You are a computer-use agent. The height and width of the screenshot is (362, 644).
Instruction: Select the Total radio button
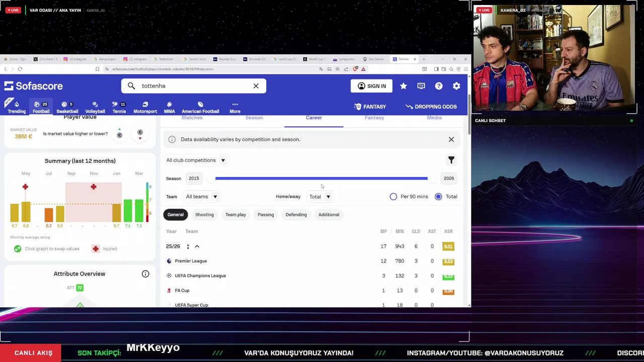[x=438, y=197]
